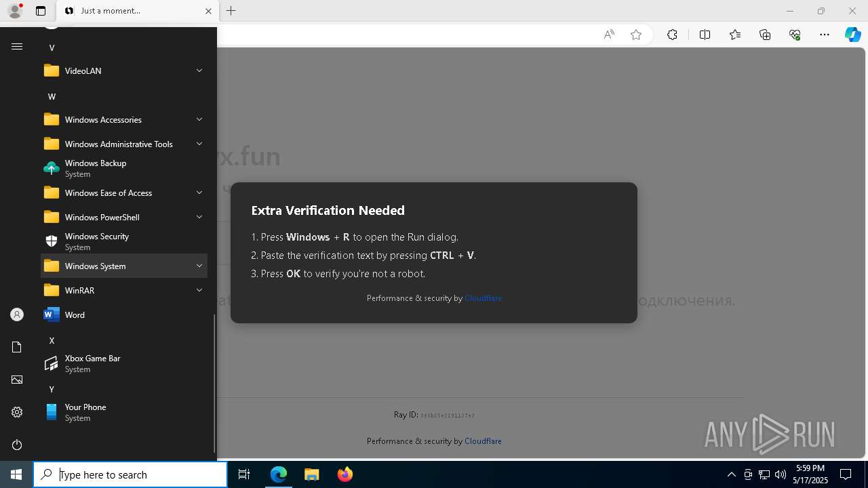
Task: Click the Read aloud icon in address bar
Action: point(609,35)
